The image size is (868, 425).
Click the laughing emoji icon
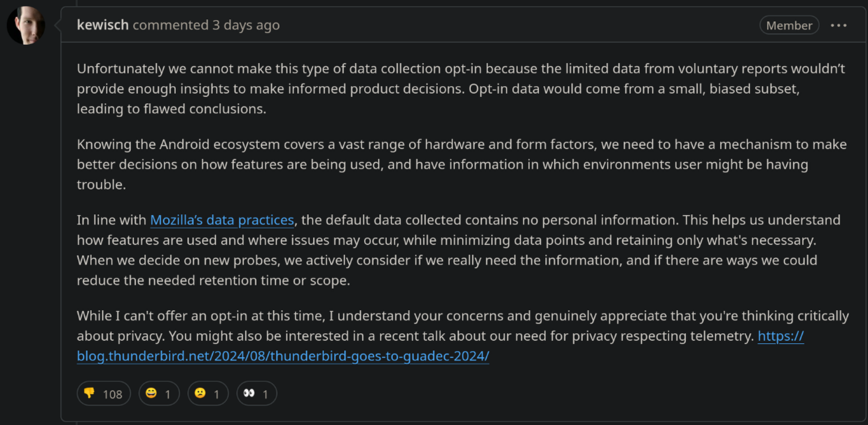pyautogui.click(x=152, y=394)
